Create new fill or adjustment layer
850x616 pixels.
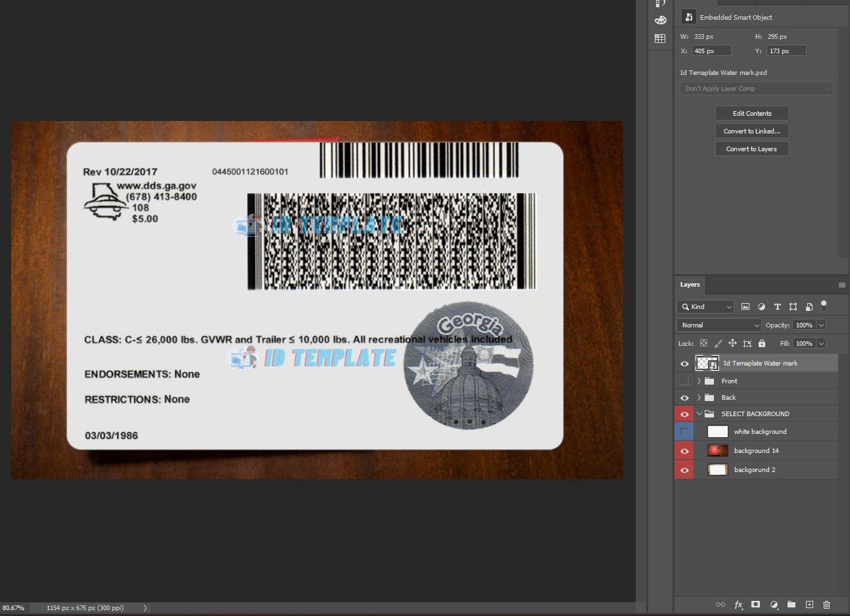[x=774, y=604]
